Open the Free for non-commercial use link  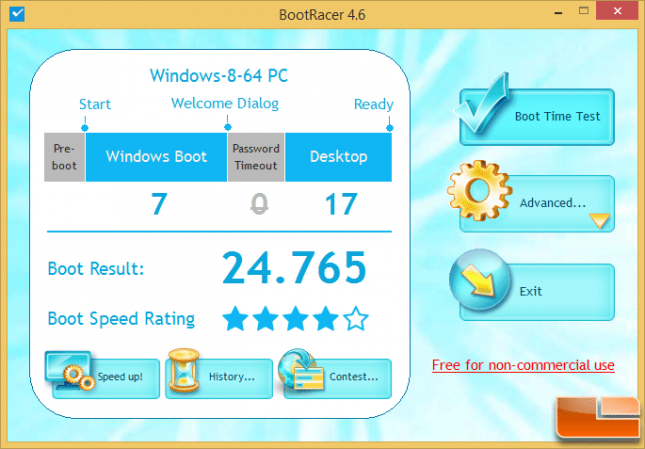click(523, 365)
